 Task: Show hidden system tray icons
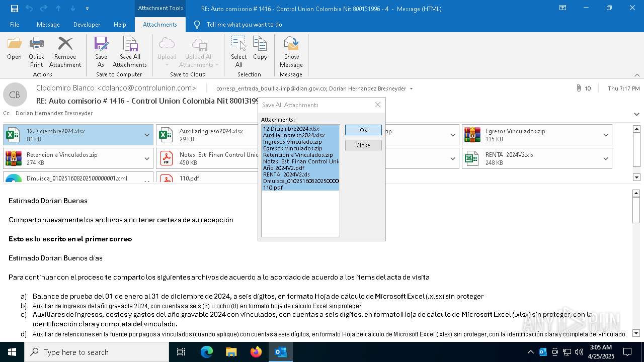tap(530, 352)
